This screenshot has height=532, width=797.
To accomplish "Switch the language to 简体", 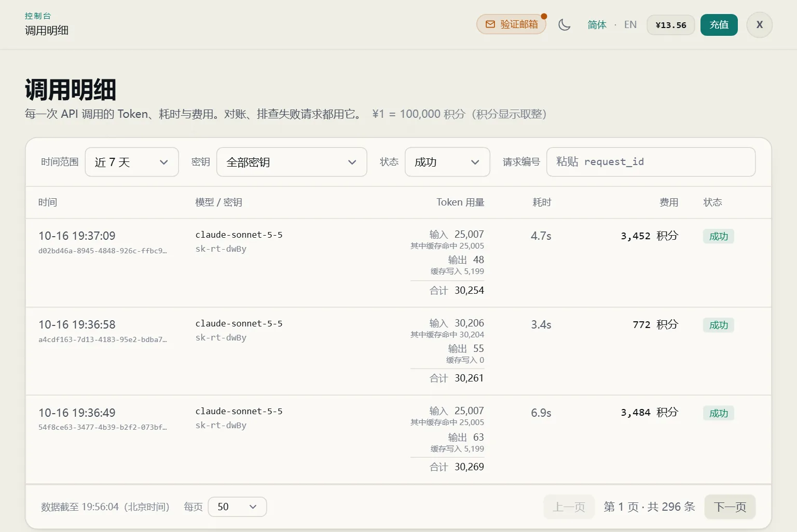I will [597, 24].
